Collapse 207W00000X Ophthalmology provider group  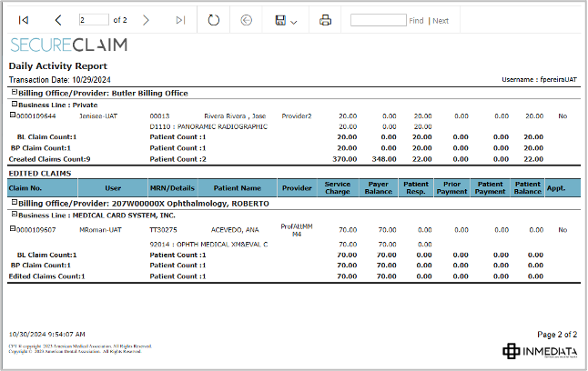point(13,203)
